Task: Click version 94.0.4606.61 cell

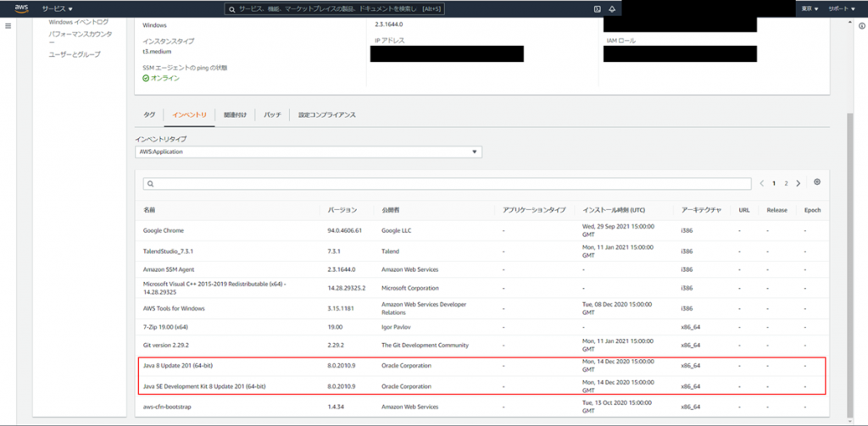Action: (344, 230)
